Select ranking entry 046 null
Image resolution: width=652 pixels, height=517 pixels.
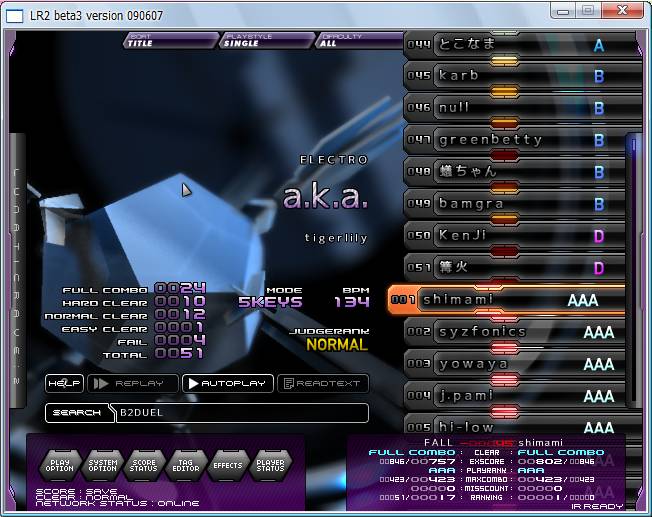tap(522, 108)
